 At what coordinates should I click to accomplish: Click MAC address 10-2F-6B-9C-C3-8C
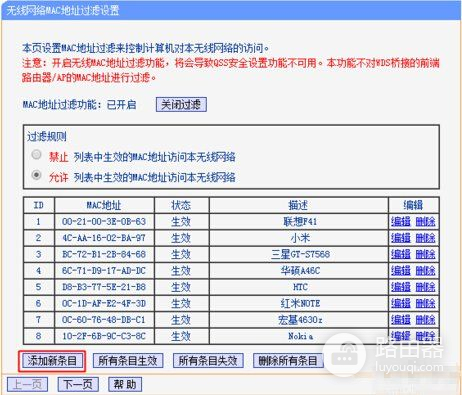[104, 336]
